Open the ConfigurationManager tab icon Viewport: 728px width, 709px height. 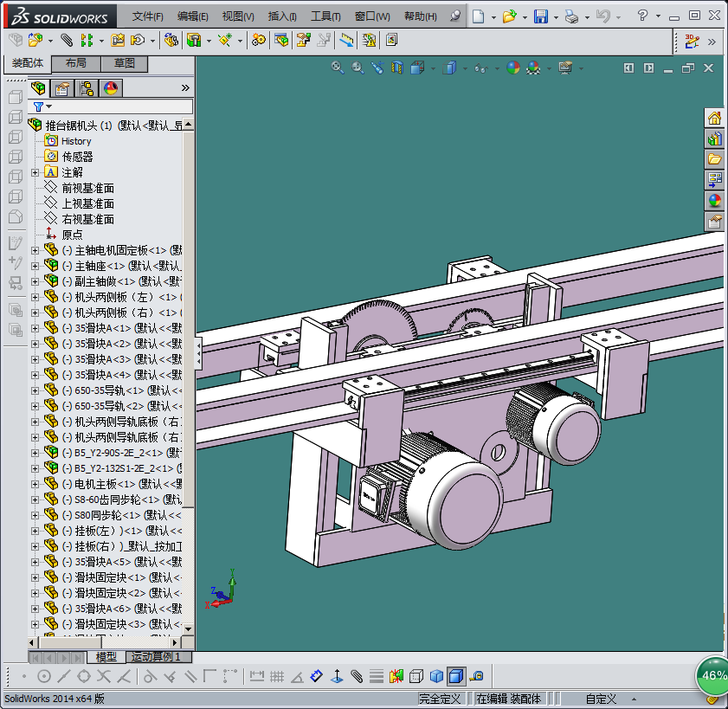tap(87, 88)
